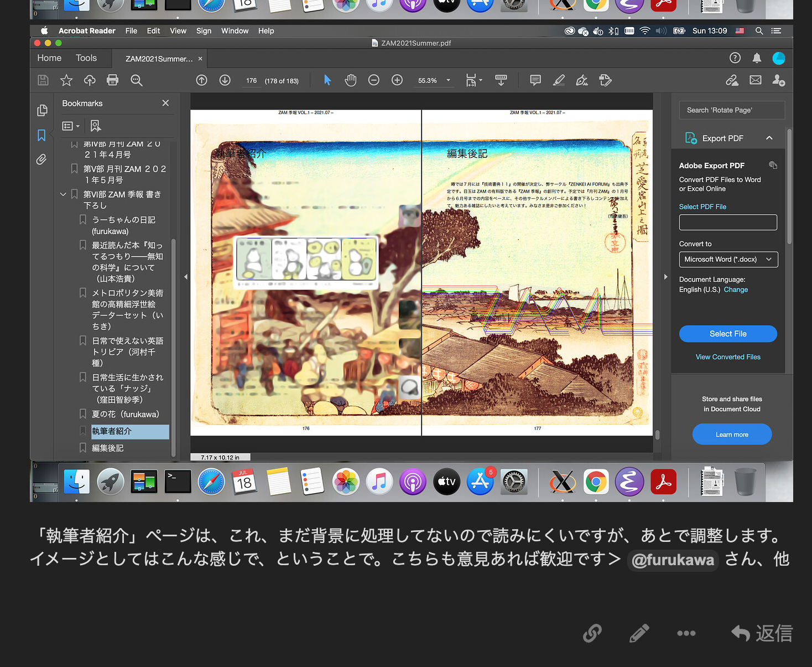The height and width of the screenshot is (667, 812).
Task: Open the うーちゃんの日記 bookmark
Action: [x=124, y=225]
